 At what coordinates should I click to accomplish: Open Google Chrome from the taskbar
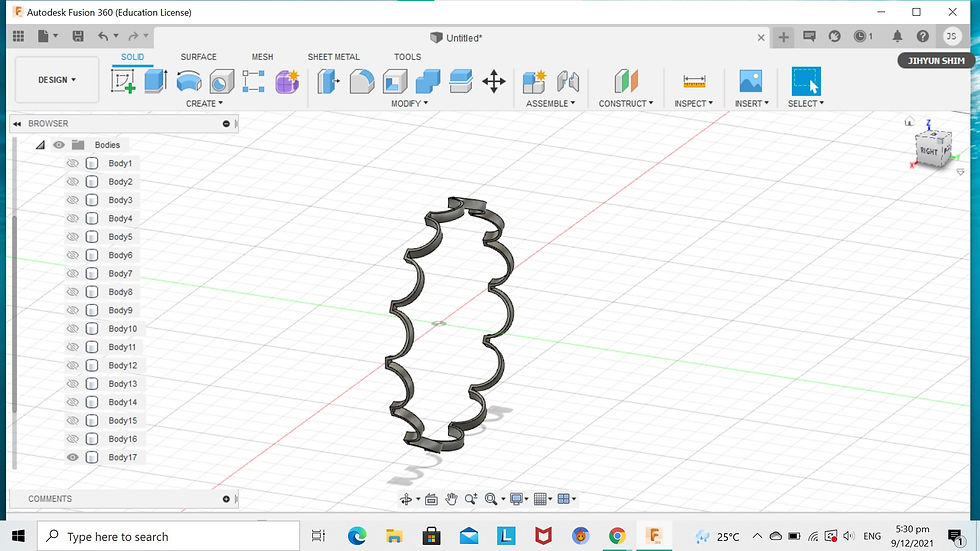pos(618,535)
